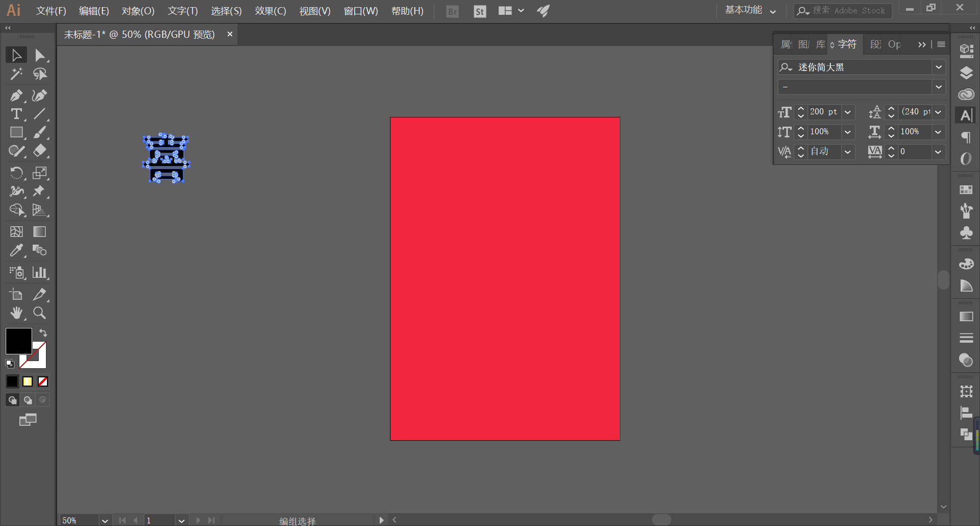Select the Scale tool
Viewport: 980px width, 526px height.
pos(40,173)
